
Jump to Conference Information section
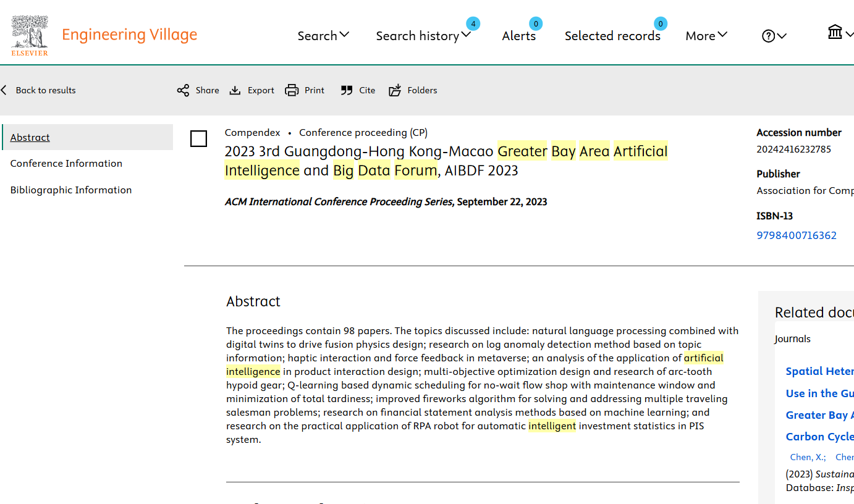(x=66, y=163)
